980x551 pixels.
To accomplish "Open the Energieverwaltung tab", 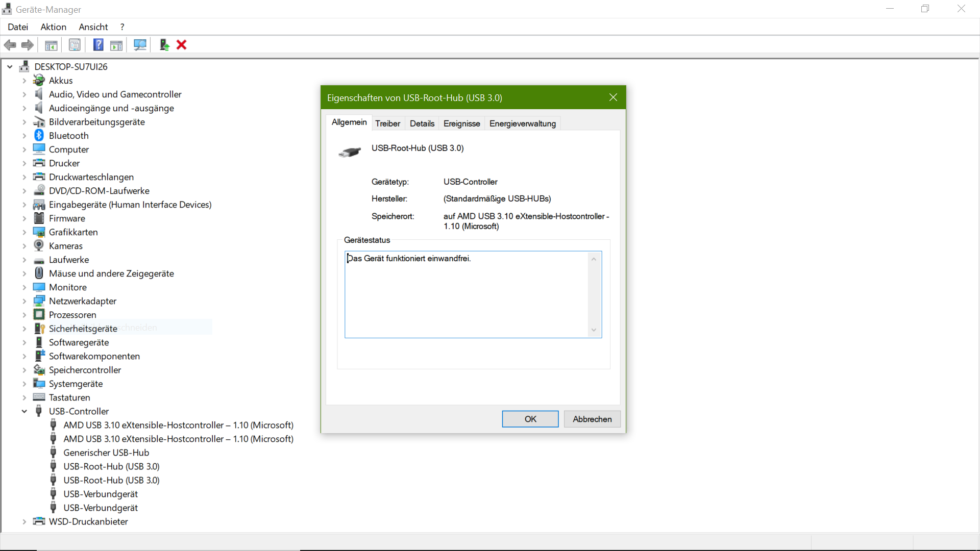I will pos(522,123).
